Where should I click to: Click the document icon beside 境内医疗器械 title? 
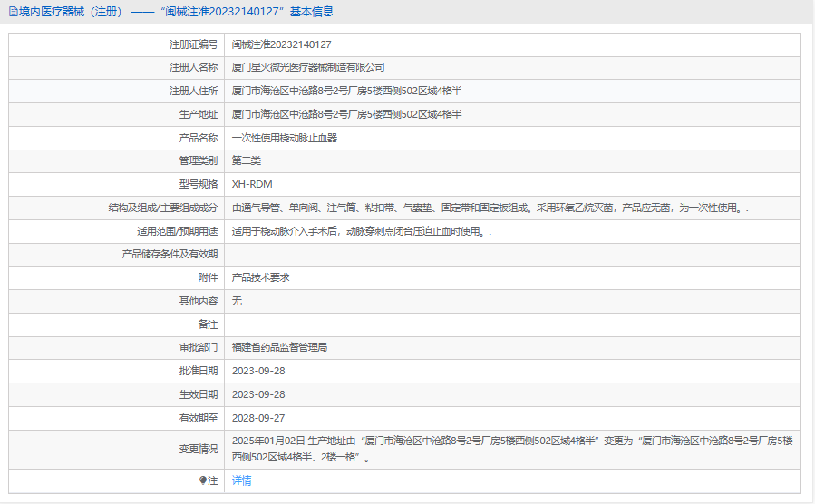click(13, 12)
